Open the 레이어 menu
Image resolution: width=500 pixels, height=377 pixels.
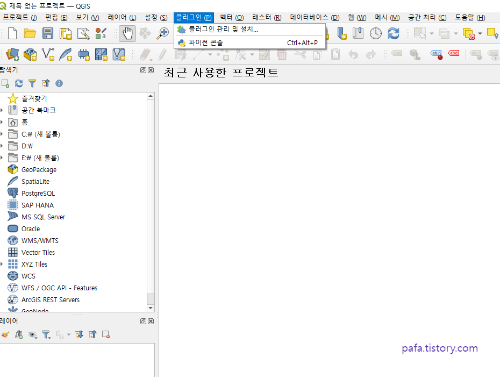[x=121, y=17]
